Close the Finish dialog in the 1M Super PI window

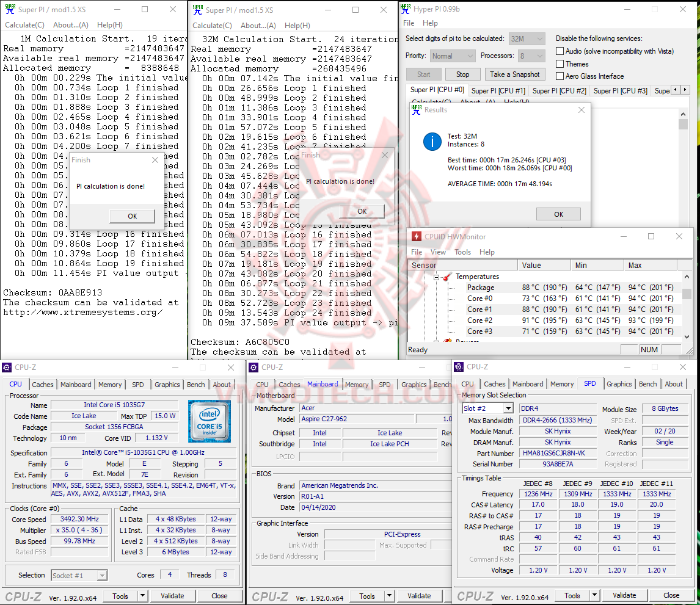click(155, 160)
